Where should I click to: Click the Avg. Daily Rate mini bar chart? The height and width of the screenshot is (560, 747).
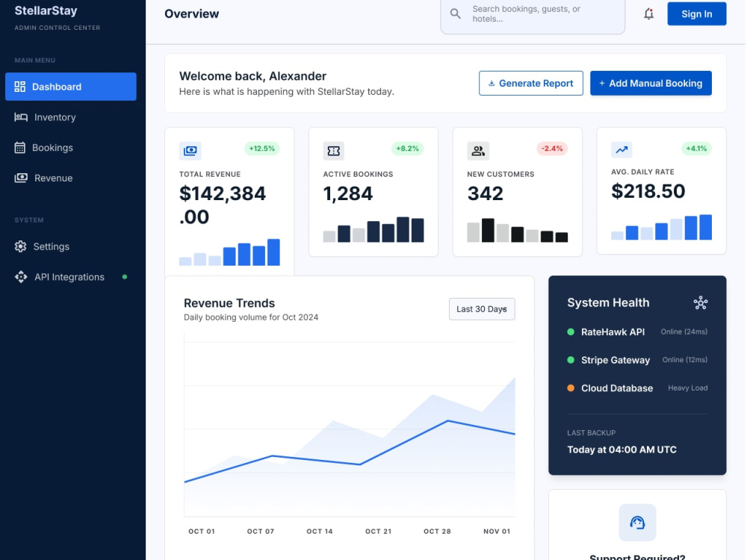661,227
